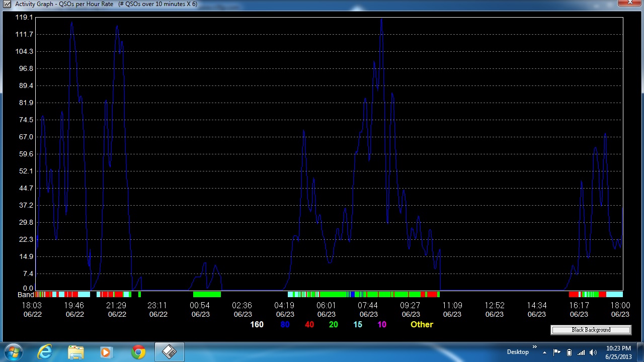Click the Desktop toolbar label
Viewport: 644px width, 362px height.
coord(518,352)
